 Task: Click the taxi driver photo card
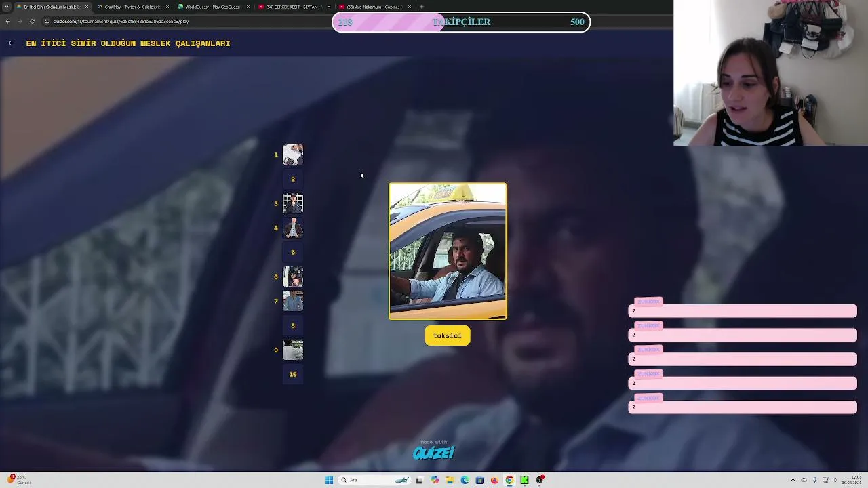point(448,251)
